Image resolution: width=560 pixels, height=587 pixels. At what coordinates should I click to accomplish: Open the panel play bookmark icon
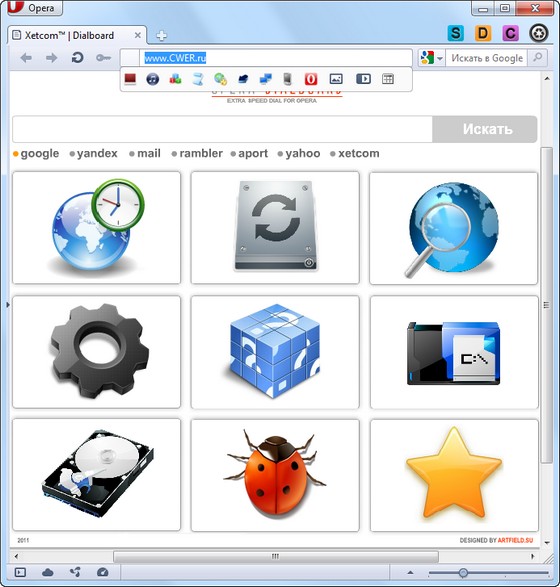(363, 79)
